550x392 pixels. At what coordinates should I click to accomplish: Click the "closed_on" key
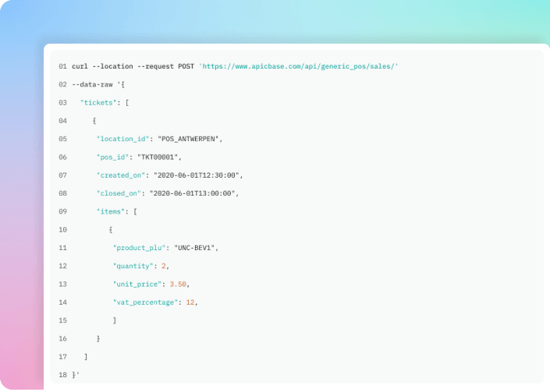click(x=119, y=193)
